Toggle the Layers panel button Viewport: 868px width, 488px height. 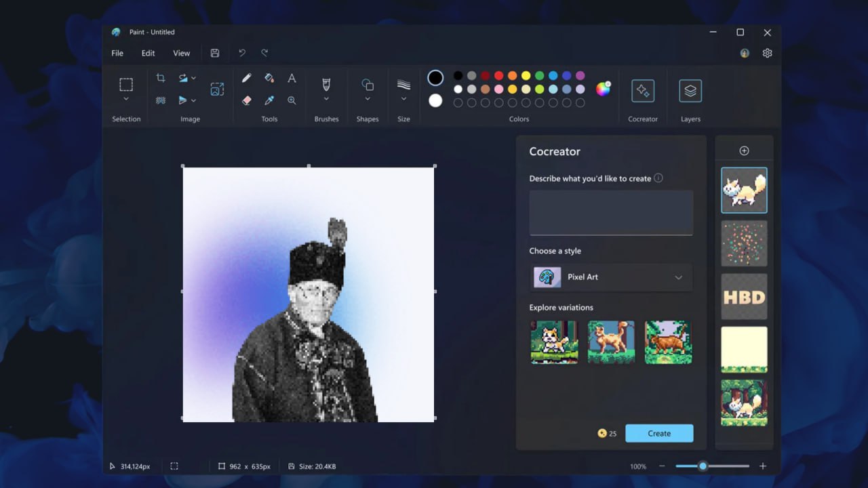point(690,91)
